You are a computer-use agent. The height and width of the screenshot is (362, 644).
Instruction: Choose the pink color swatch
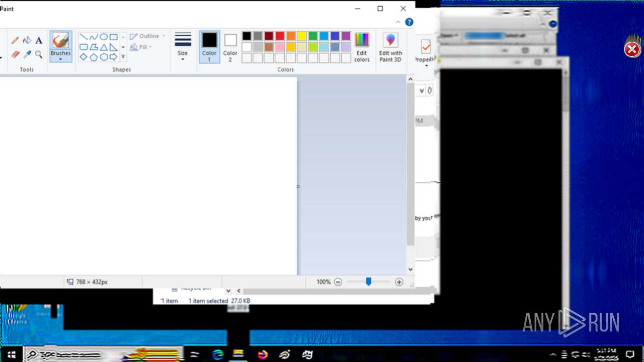point(280,47)
